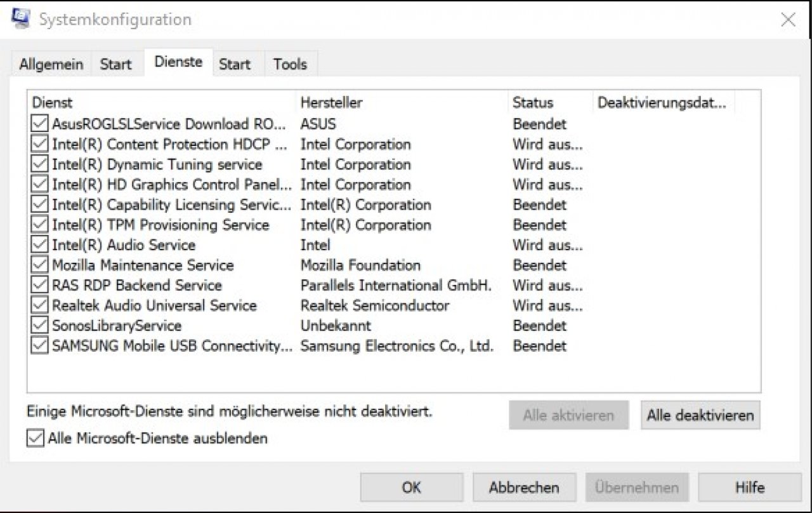Sort by the Dienst column header
Screen dimensions: 812x513
161,102
